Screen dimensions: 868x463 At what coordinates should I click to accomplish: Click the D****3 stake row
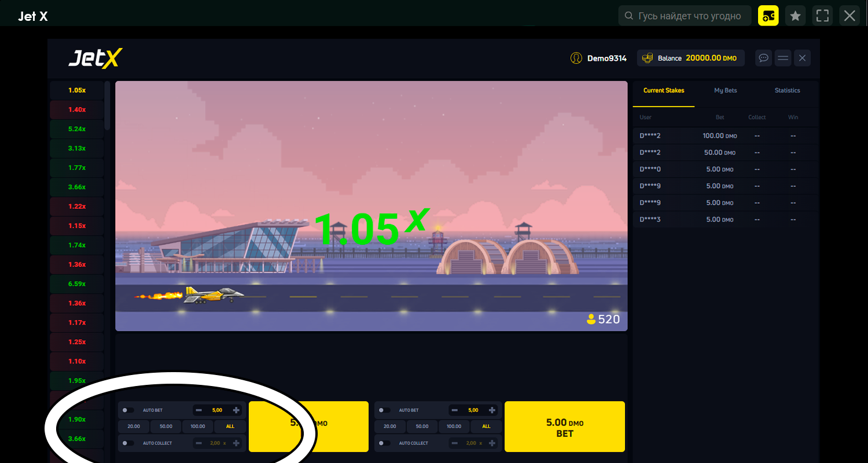(x=726, y=220)
